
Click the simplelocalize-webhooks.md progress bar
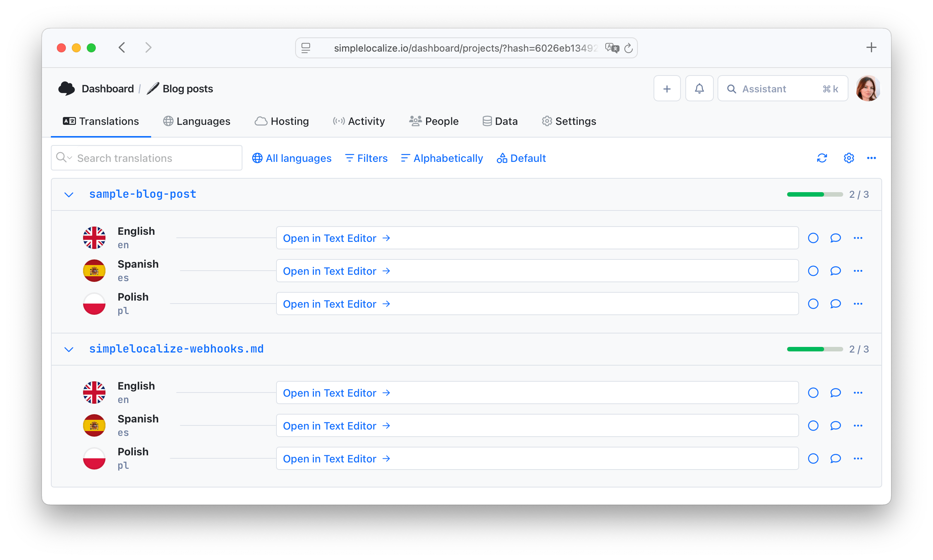click(814, 350)
